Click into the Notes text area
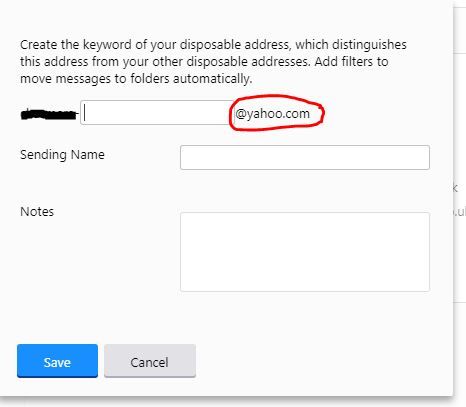The height and width of the screenshot is (407, 466). [x=305, y=252]
